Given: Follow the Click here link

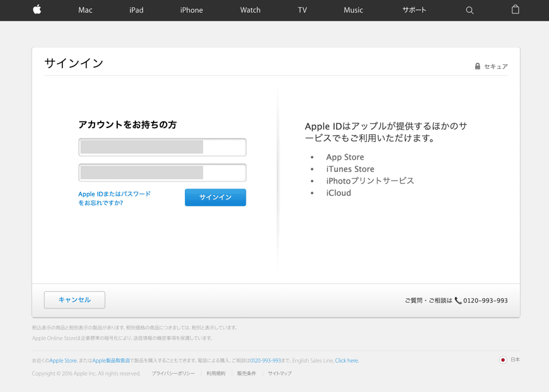Looking at the screenshot, I should (346, 360).
